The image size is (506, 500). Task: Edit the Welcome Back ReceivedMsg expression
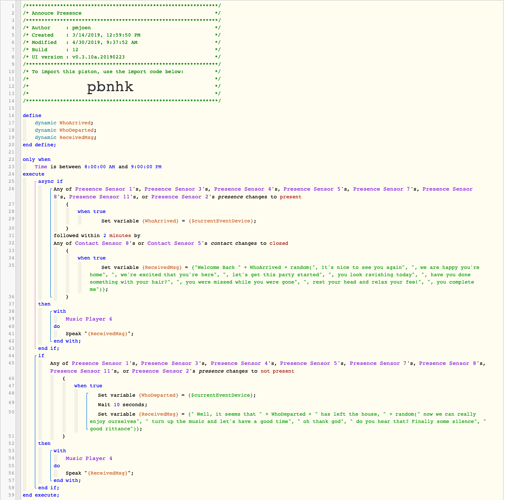284,278
